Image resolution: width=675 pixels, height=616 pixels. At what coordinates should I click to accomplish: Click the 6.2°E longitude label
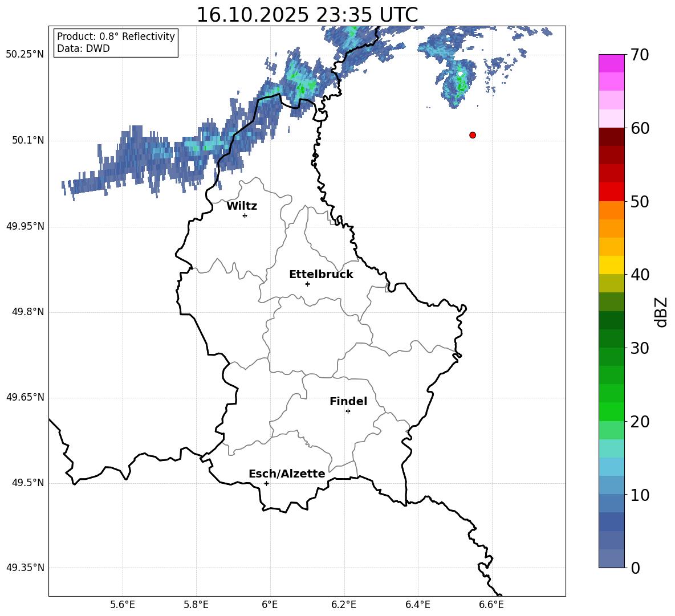[x=344, y=605]
